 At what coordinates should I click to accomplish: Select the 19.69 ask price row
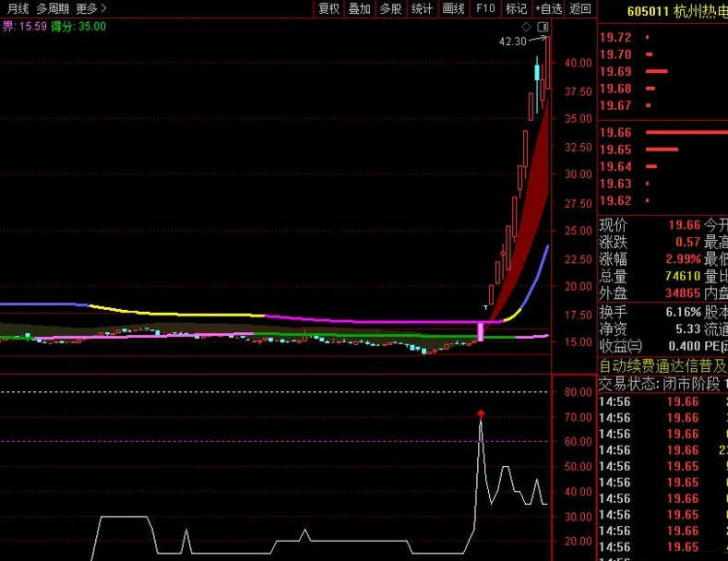click(x=662, y=72)
